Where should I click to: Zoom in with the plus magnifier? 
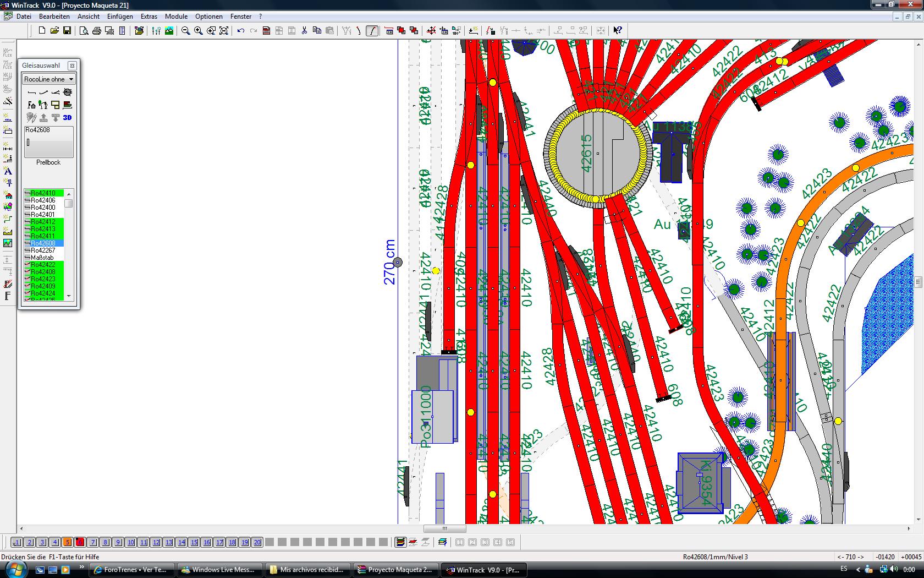pos(199,31)
